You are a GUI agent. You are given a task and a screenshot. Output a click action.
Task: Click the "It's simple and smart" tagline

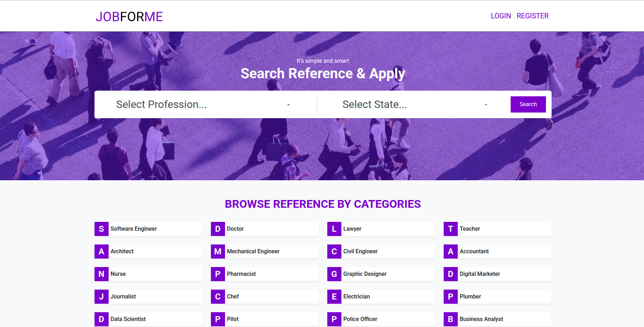tap(323, 61)
